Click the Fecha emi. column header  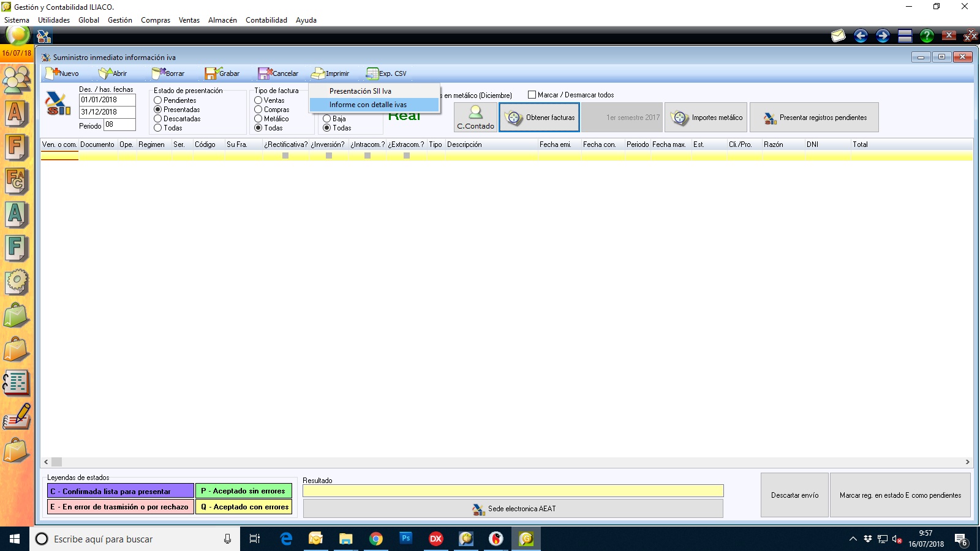556,144
